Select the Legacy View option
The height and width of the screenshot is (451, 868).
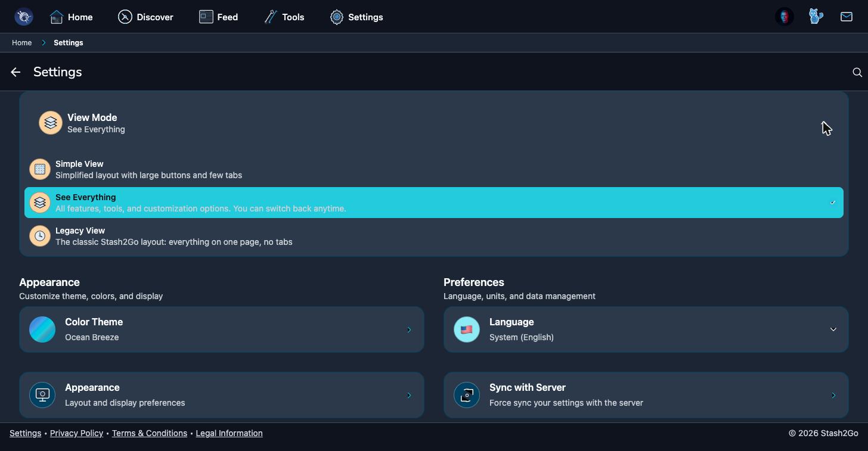coord(434,236)
